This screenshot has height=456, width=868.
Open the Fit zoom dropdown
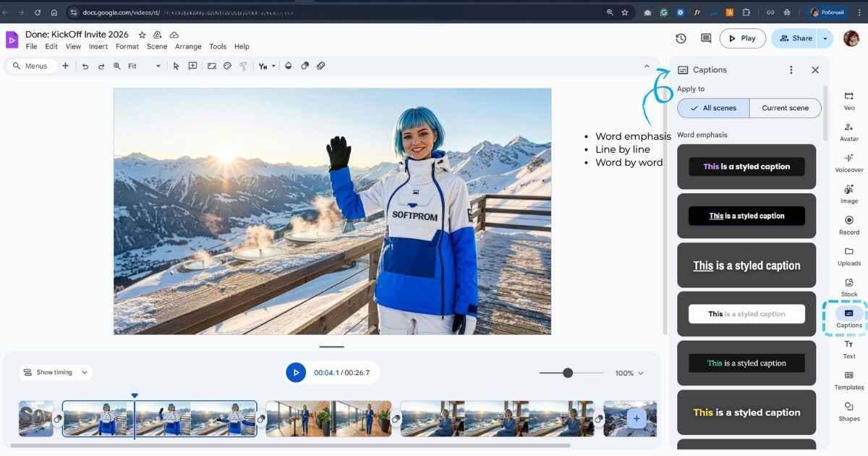click(142, 66)
